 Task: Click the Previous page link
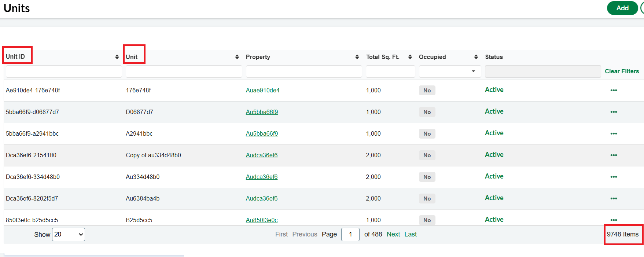tap(305, 234)
